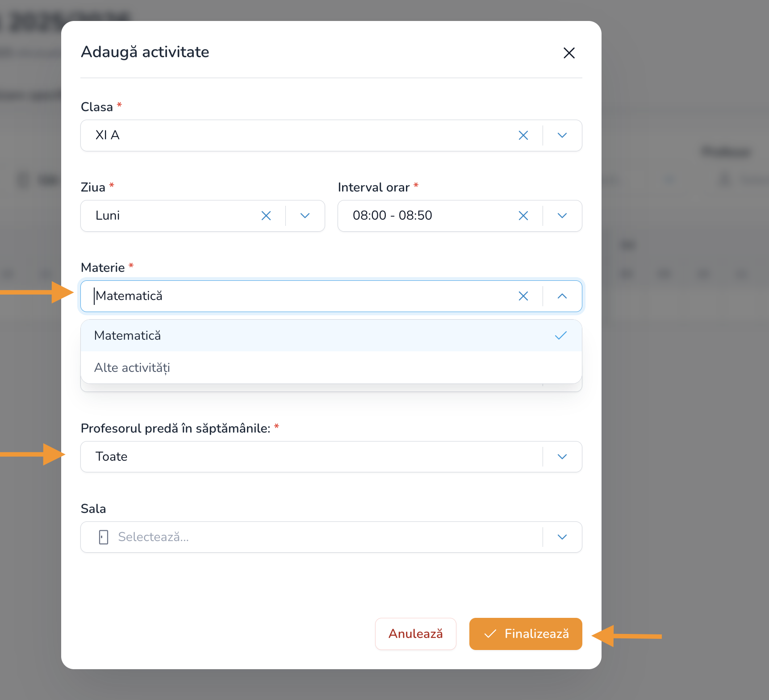Click the checkmark beside Matematică option
The height and width of the screenshot is (700, 769).
point(560,336)
